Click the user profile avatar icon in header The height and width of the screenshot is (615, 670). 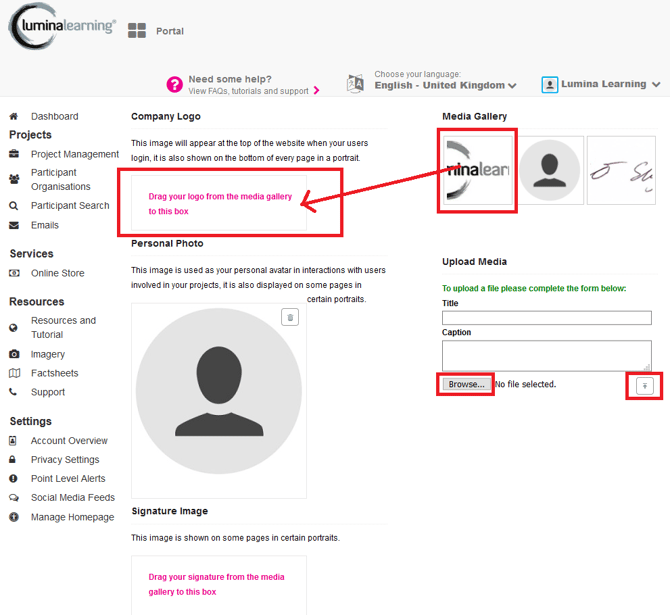tap(550, 85)
